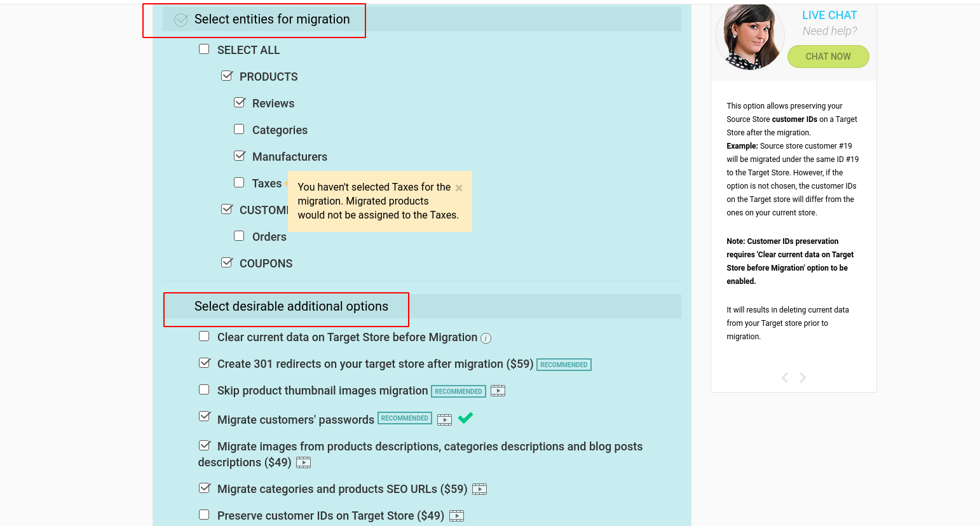The height and width of the screenshot is (526, 980).
Task: Click green checkmark next to customers' passwords
Action: 465,417
